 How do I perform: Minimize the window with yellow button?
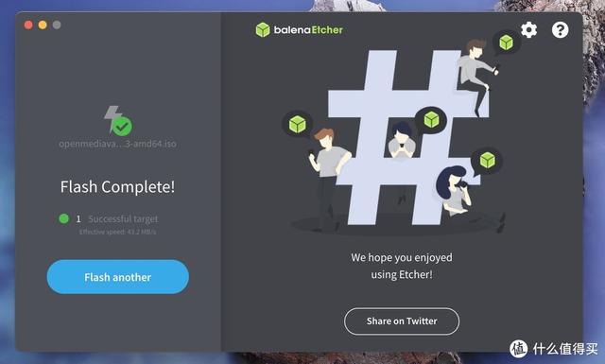point(43,26)
